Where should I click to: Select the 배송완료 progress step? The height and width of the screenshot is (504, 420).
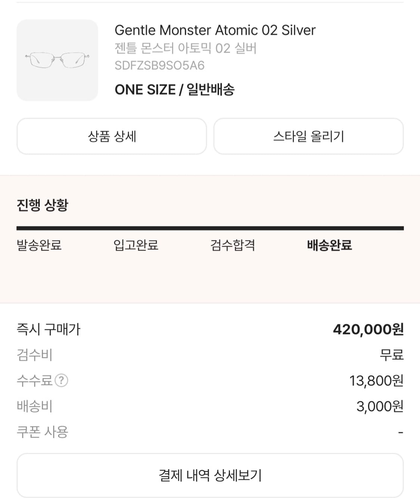(x=329, y=245)
